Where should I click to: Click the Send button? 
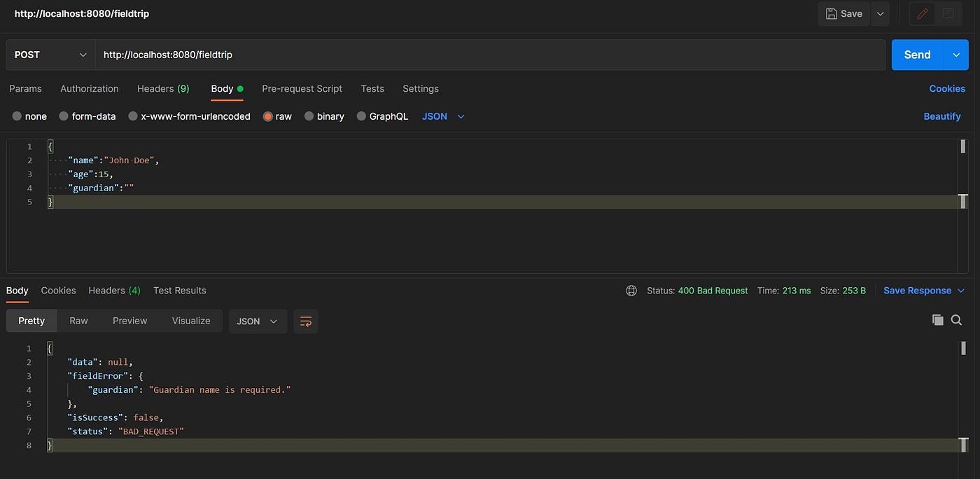pos(916,54)
